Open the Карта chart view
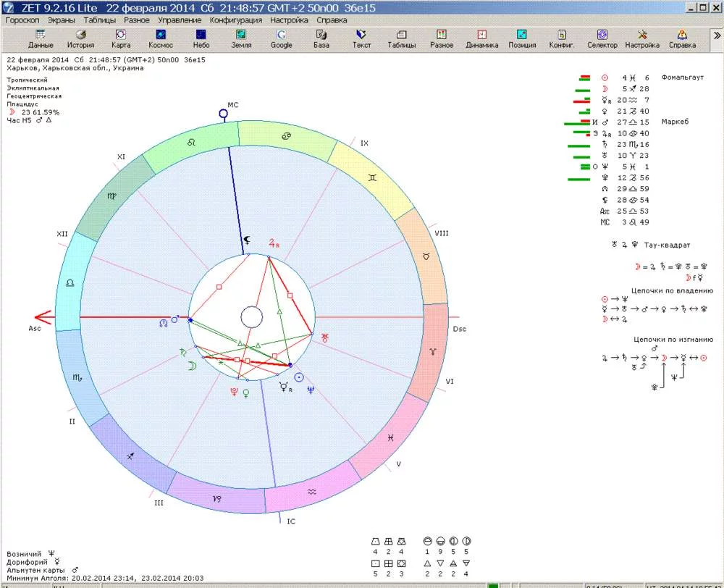The width and height of the screenshot is (724, 588). tap(121, 38)
